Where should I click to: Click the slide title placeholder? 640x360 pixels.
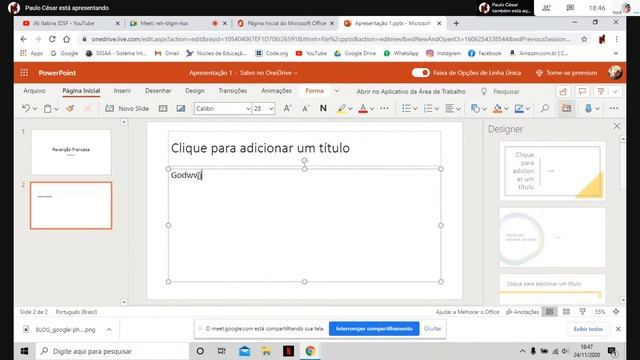pos(304,148)
